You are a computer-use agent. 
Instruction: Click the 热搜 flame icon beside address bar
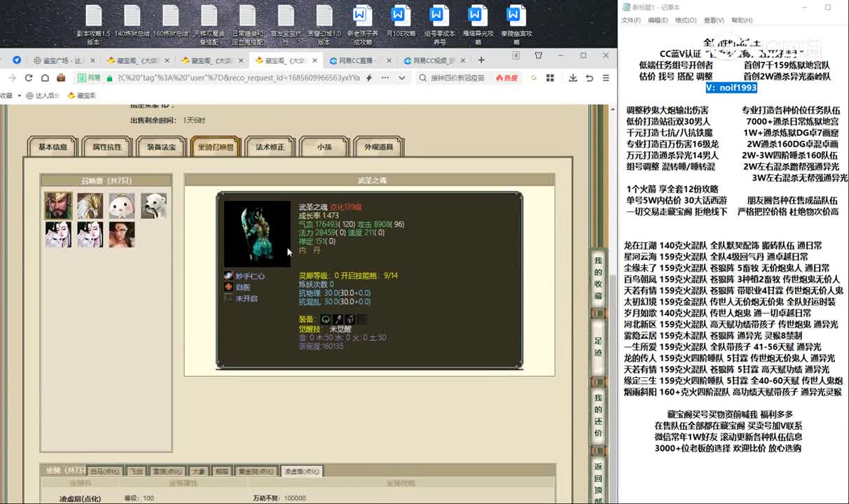pos(503,78)
